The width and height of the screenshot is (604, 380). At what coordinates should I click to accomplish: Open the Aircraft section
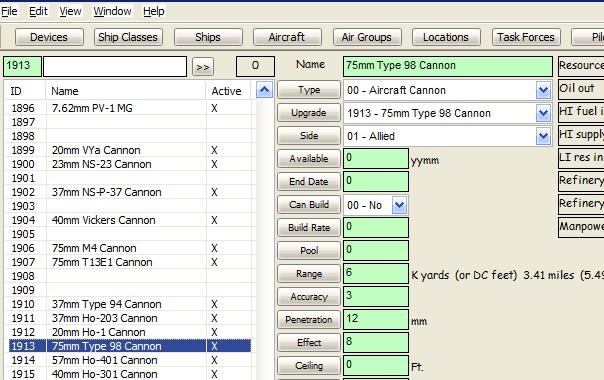[x=287, y=37]
